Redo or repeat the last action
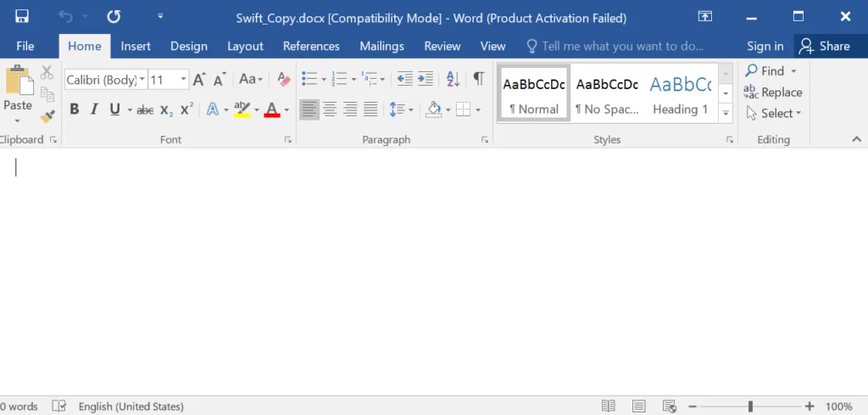Image resolution: width=868 pixels, height=415 pixels. coord(114,17)
